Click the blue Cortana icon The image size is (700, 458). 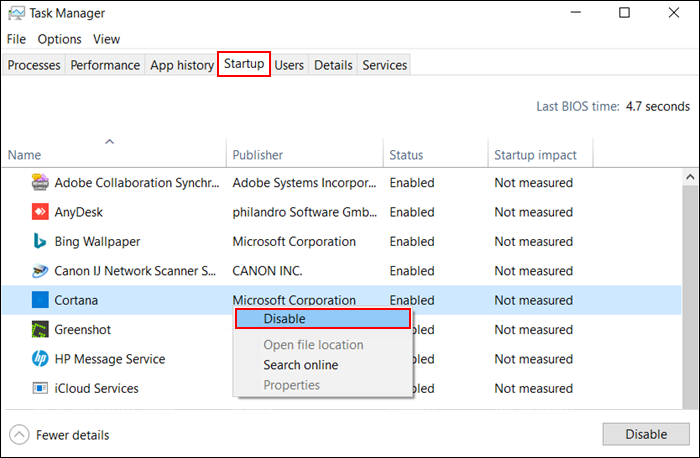point(40,300)
